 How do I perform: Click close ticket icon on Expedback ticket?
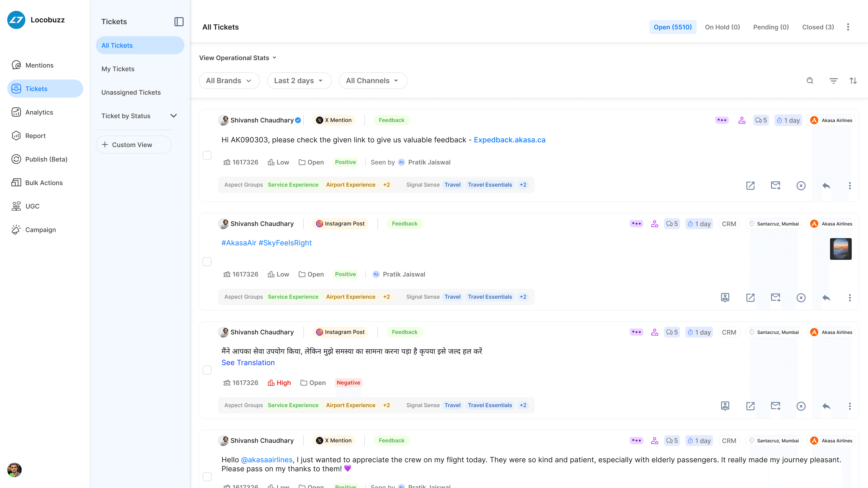tap(801, 185)
